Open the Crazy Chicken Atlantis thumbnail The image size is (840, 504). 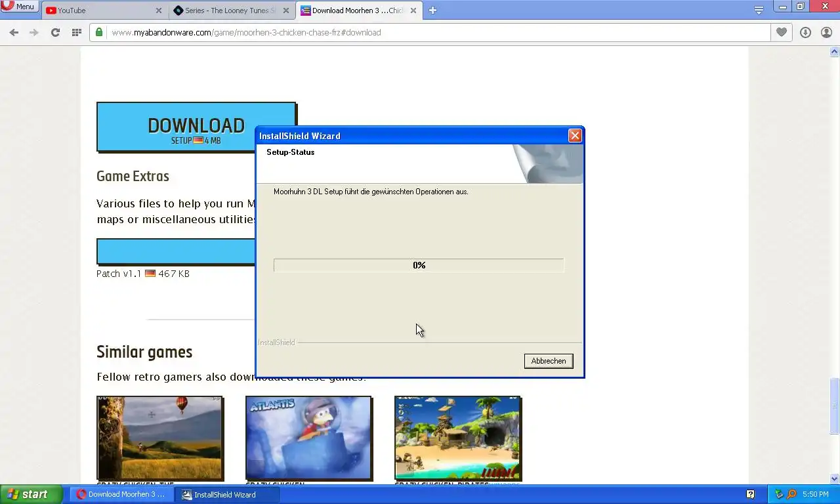(308, 438)
